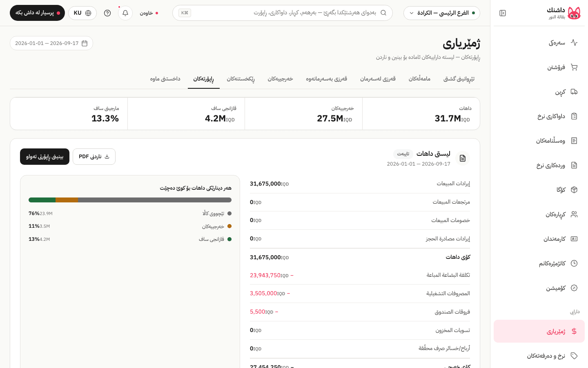Open notifications bell icon

click(x=125, y=13)
